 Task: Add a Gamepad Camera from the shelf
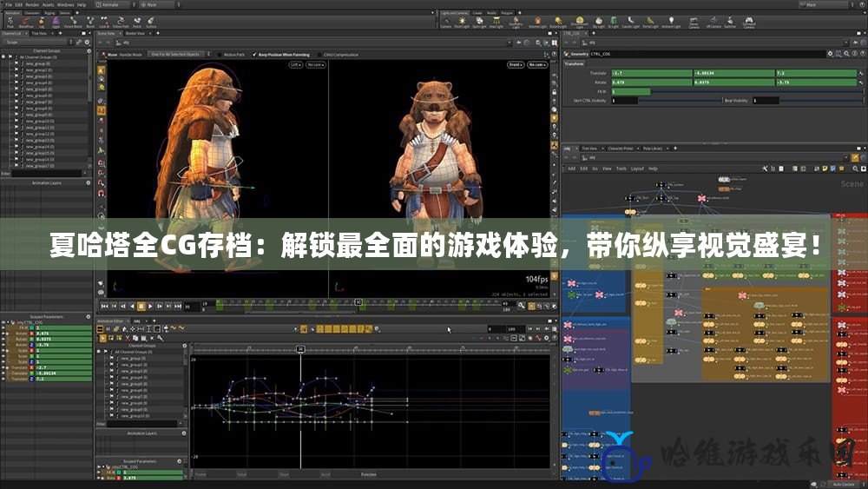point(749,23)
